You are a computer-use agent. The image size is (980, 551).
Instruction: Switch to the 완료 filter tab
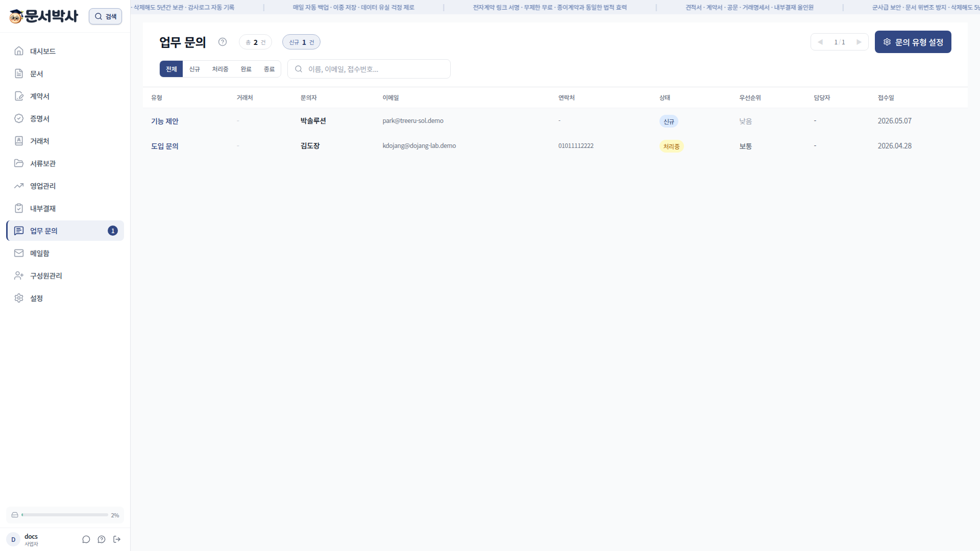pos(246,69)
